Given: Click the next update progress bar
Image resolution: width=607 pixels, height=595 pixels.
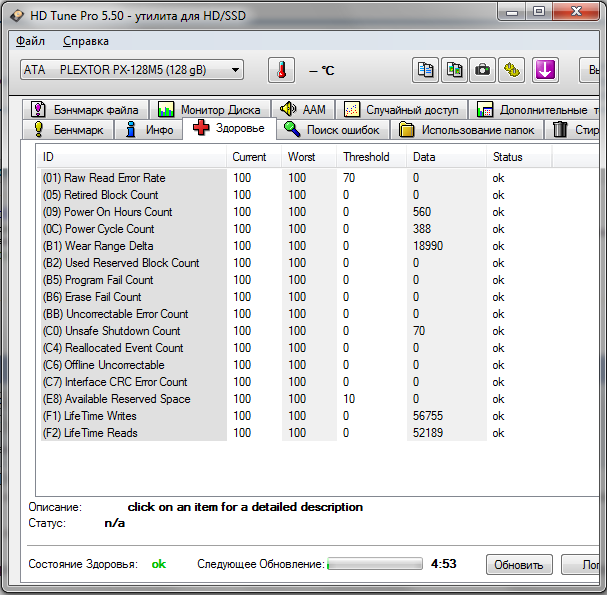Looking at the screenshot, I should click(375, 564).
